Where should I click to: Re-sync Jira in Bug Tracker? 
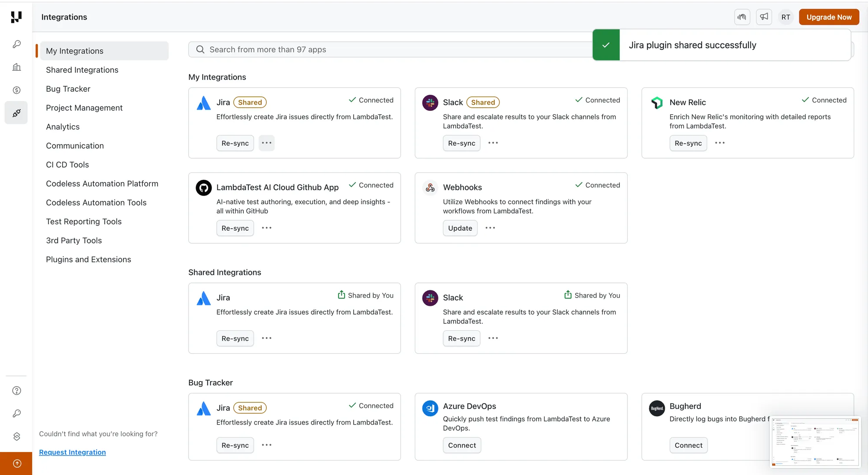pos(235,445)
